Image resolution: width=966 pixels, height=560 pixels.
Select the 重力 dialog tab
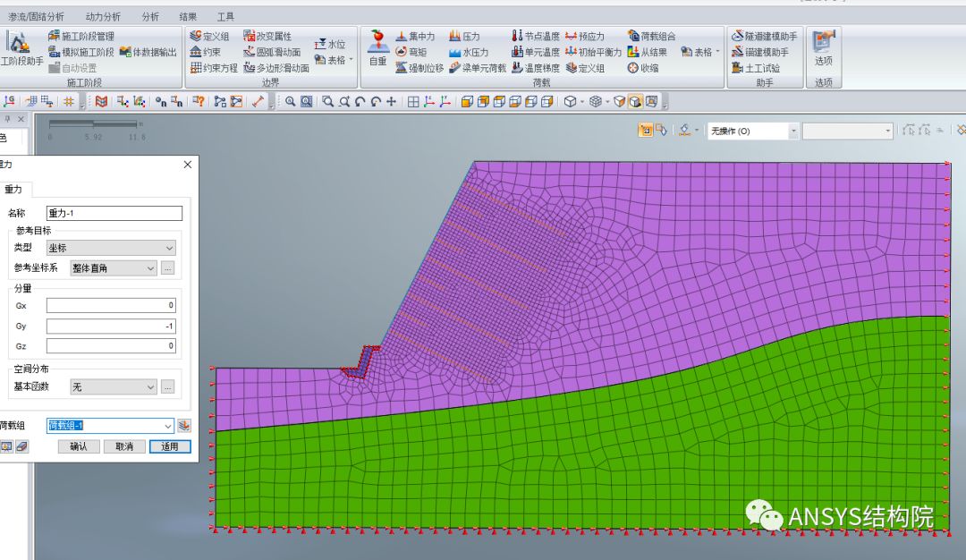click(x=13, y=189)
